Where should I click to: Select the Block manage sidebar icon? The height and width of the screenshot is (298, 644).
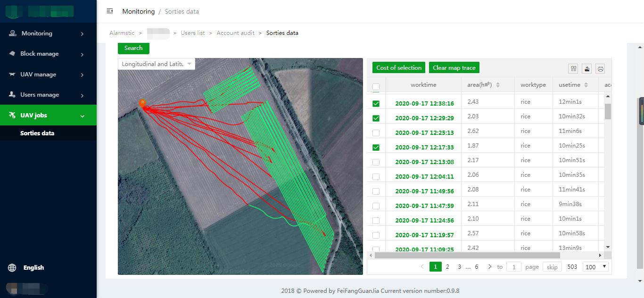[11, 53]
